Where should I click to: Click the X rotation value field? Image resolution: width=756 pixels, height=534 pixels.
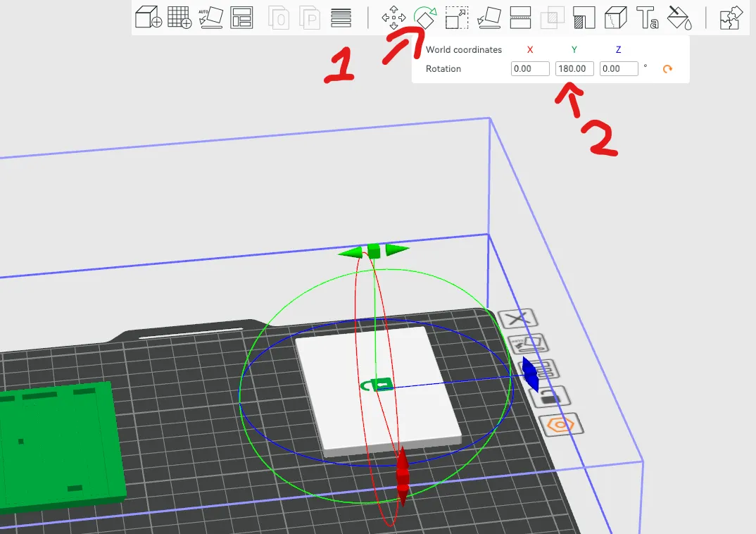tap(530, 68)
